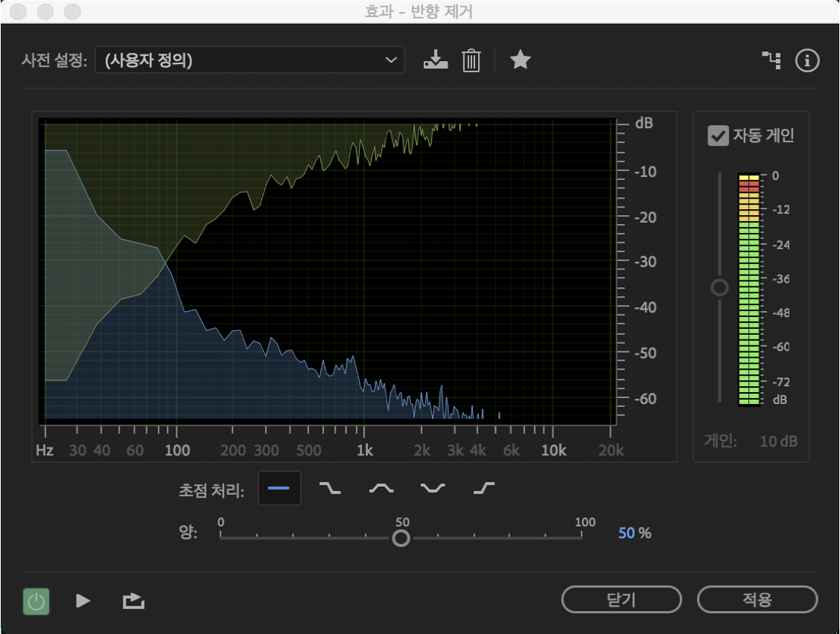This screenshot has width=840, height=634.
Task: Select flat focus processing shape
Action: (279, 488)
